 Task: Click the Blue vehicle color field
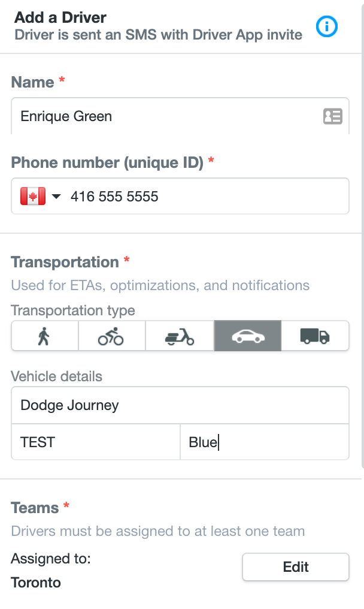(x=265, y=442)
